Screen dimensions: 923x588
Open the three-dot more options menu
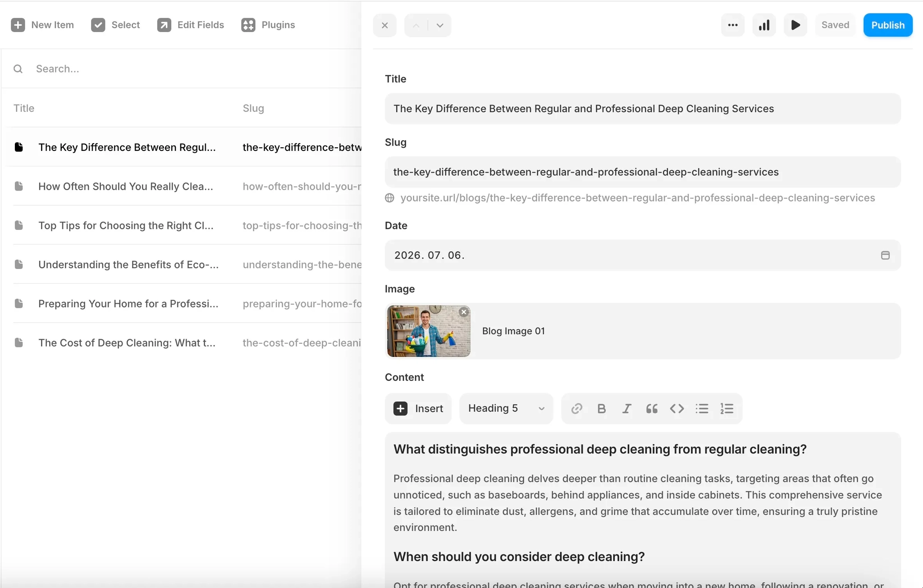click(733, 25)
